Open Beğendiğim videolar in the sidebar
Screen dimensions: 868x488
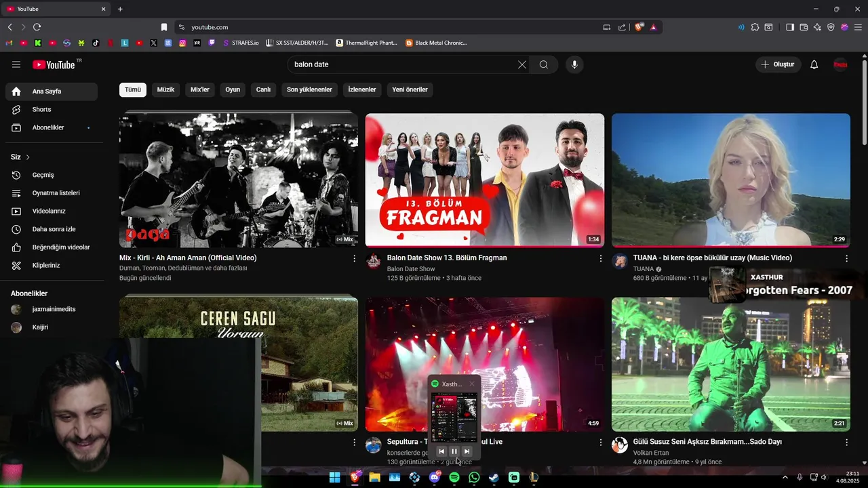coord(52,247)
